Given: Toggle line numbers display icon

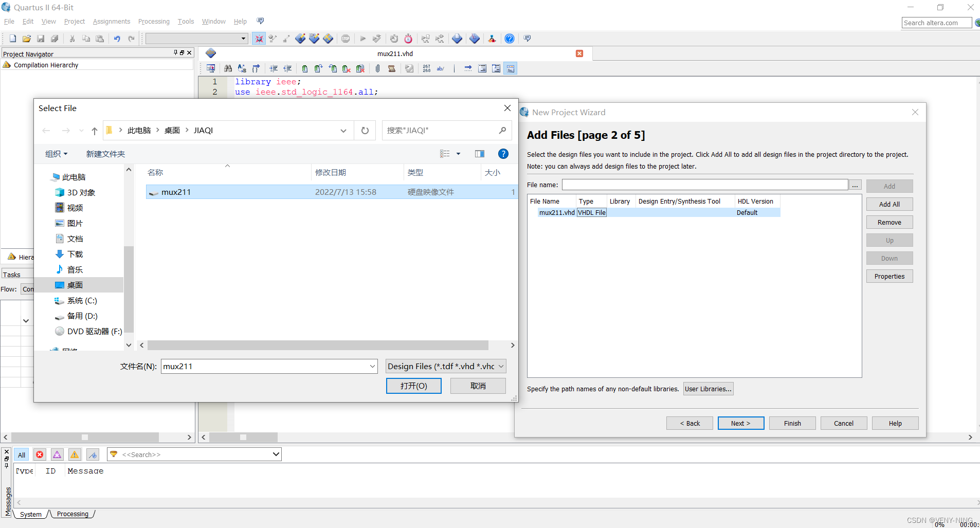Looking at the screenshot, I should (427, 68).
